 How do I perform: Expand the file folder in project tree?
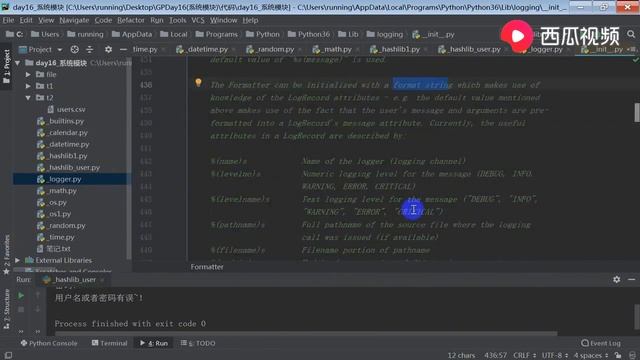pyautogui.click(x=28, y=75)
